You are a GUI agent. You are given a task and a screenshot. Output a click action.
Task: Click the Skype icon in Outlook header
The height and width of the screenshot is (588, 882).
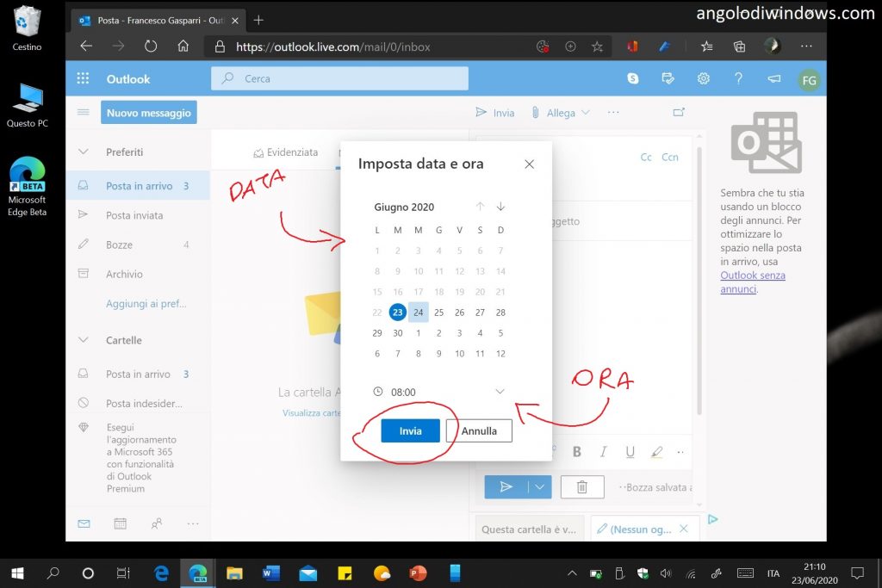[633, 78]
